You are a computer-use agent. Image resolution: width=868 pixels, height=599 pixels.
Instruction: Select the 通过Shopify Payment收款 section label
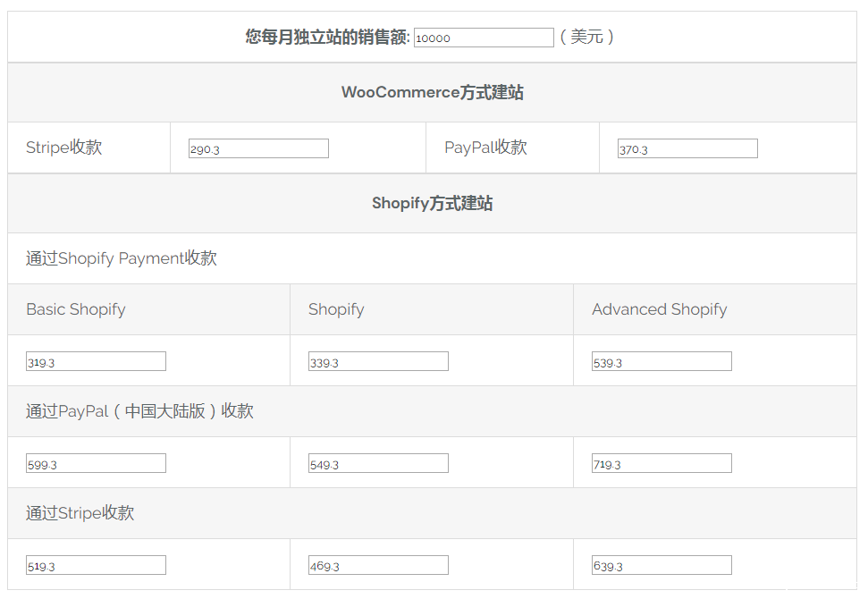(x=121, y=256)
